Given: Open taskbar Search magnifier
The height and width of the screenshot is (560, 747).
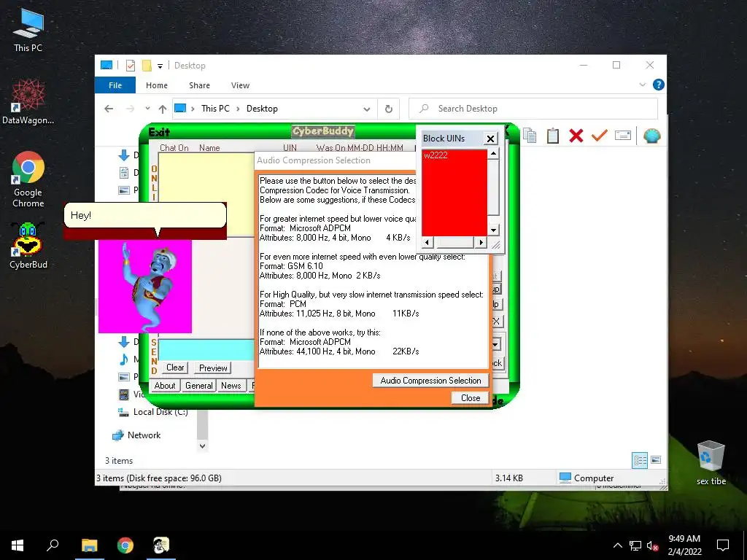Looking at the screenshot, I should pos(53,545).
